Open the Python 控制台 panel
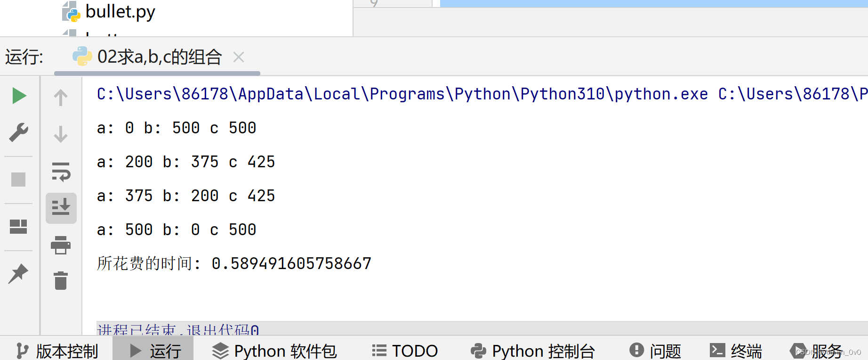This screenshot has width=868, height=360. pos(533,351)
